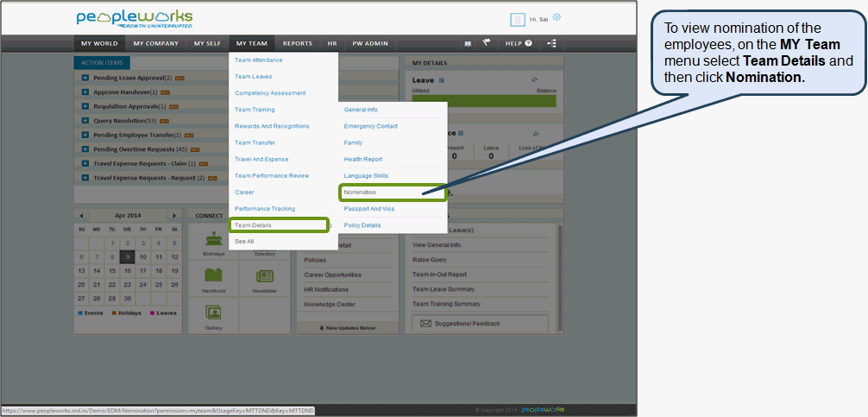Choose Passport And Visa submenu item
The image size is (868, 417).
(x=369, y=209)
